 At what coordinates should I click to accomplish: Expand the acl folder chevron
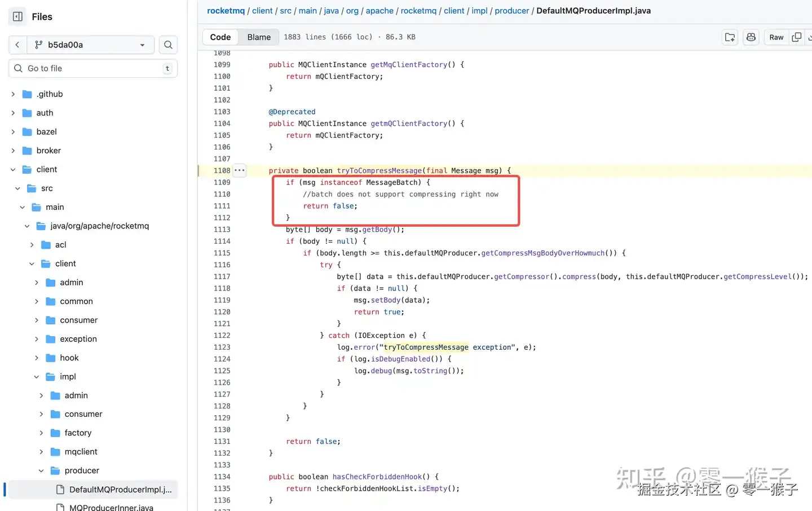pyautogui.click(x=32, y=245)
